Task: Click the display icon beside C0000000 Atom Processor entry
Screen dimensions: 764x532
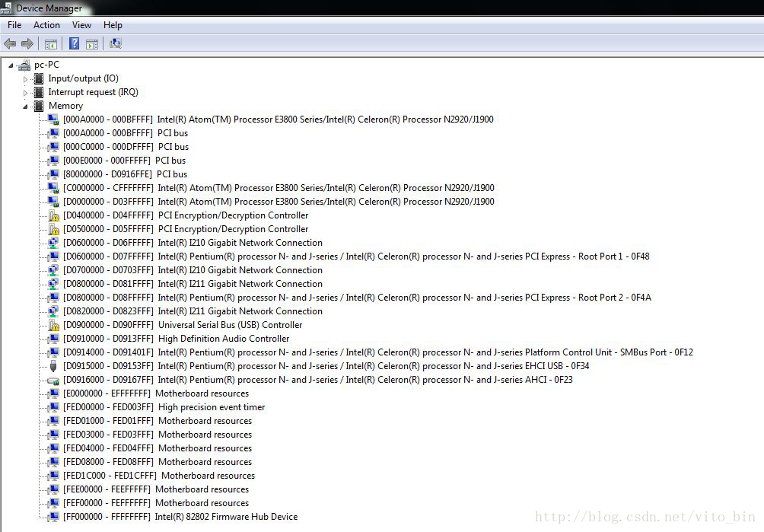Action: point(53,188)
